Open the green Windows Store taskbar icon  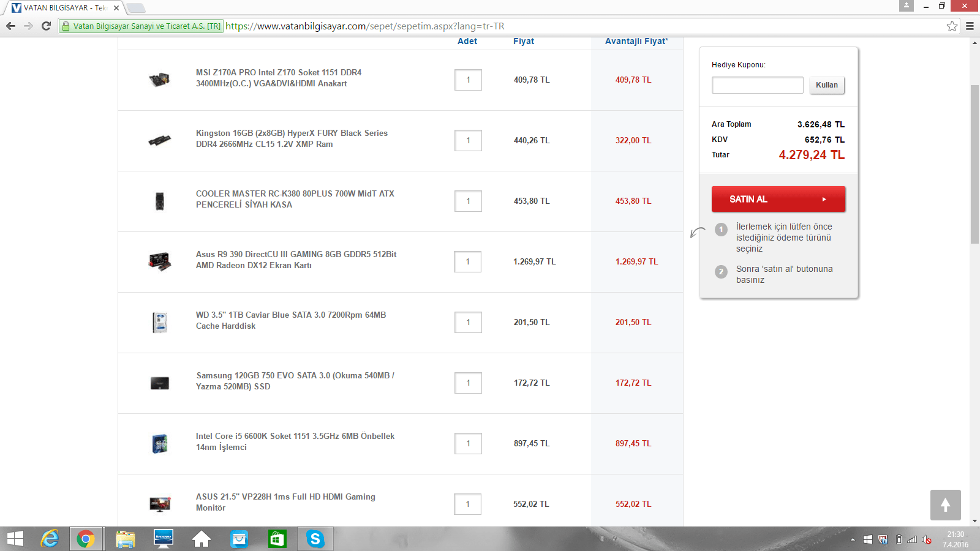tap(277, 539)
